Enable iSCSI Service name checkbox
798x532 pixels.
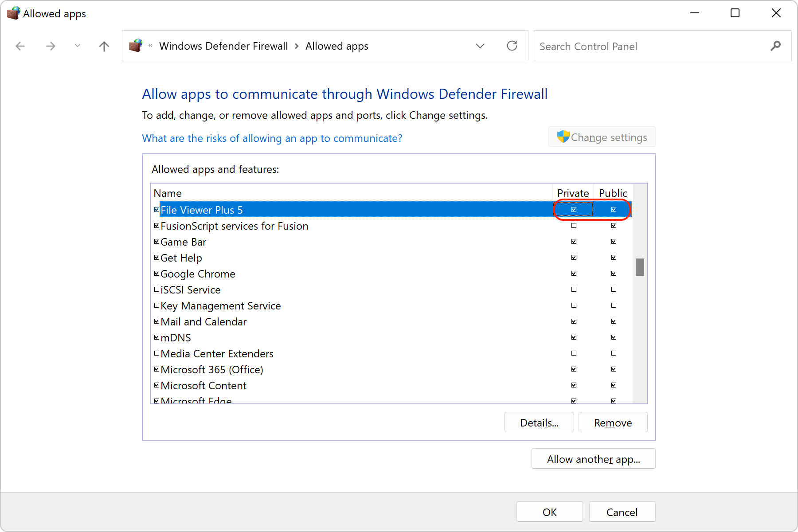pos(156,289)
